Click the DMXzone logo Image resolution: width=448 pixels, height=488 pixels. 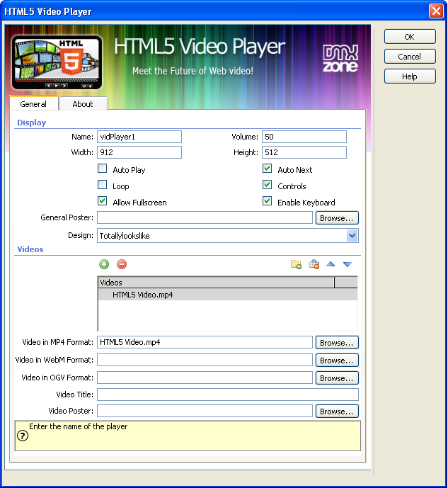(x=340, y=58)
